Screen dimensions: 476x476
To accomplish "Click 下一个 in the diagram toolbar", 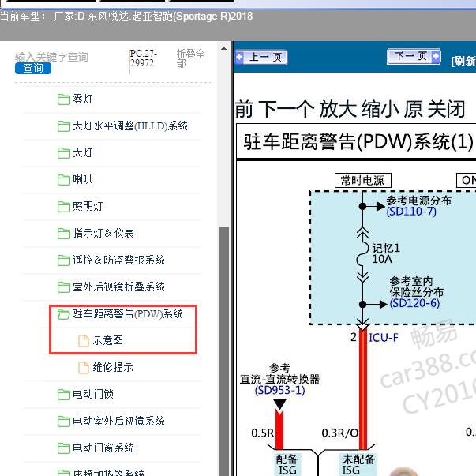I will (x=287, y=109).
